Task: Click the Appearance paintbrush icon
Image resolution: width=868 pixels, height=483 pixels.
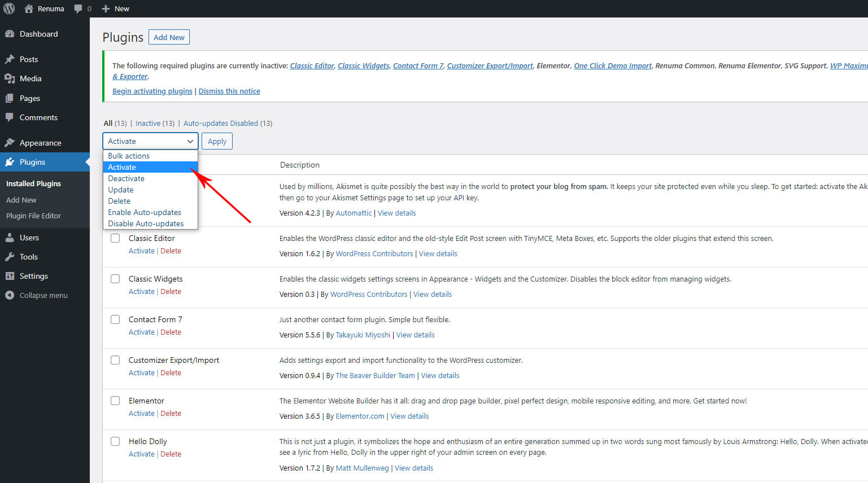Action: pyautogui.click(x=10, y=143)
